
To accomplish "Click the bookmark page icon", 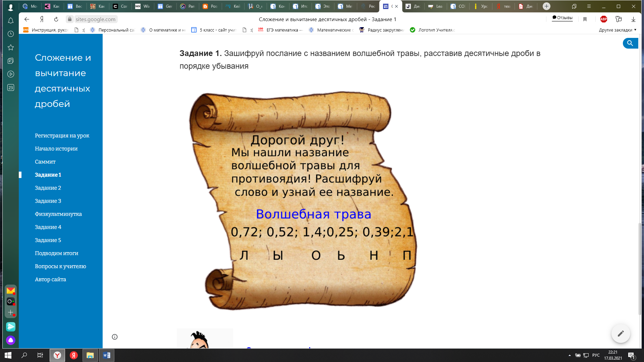I will 585,19.
